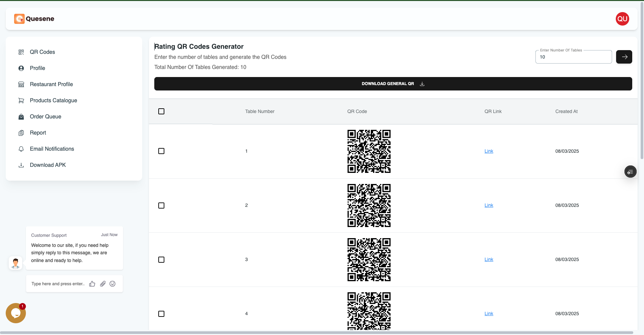Open the Order Queue section

pyautogui.click(x=45, y=117)
